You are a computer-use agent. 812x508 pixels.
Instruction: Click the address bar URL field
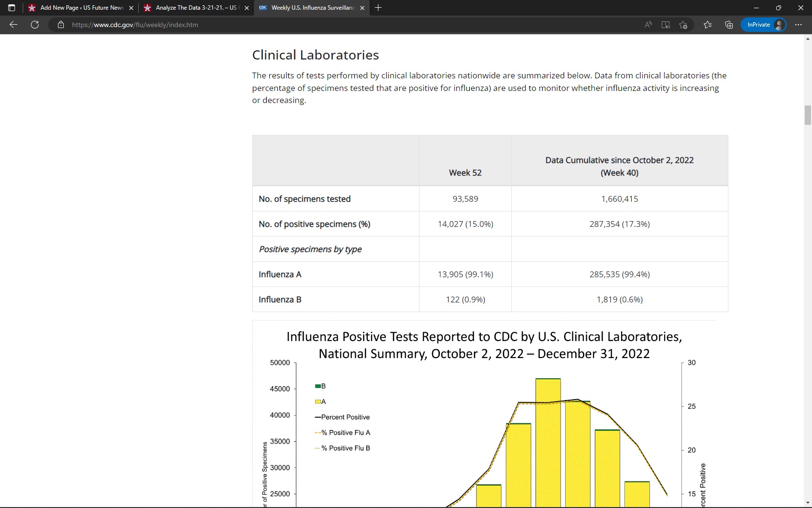(x=338, y=25)
